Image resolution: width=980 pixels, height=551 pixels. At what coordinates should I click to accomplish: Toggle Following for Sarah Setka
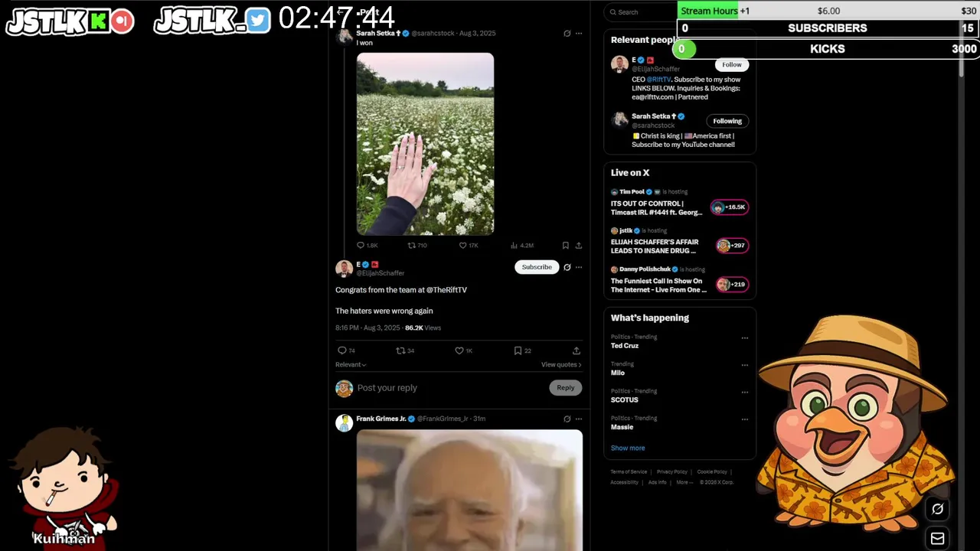click(x=727, y=121)
